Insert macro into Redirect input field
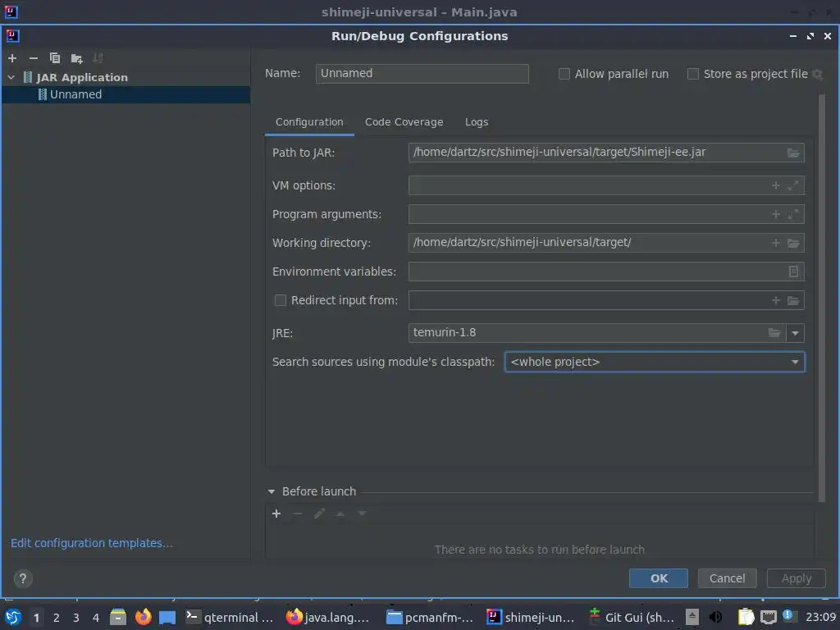Viewport: 840px width, 630px height. coord(775,300)
